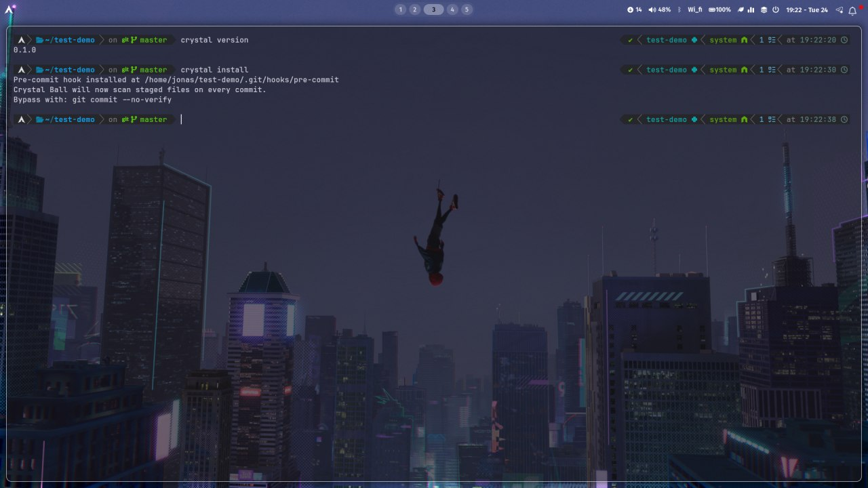Open calendar from 19:22 - Tue 24 clock
This screenshot has height=488, width=868.
pyautogui.click(x=807, y=9)
